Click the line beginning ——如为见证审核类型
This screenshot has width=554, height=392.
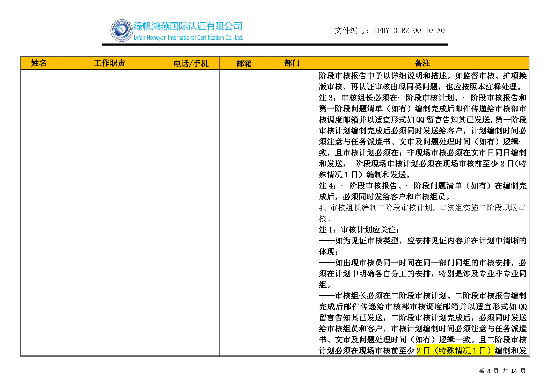[x=422, y=241]
